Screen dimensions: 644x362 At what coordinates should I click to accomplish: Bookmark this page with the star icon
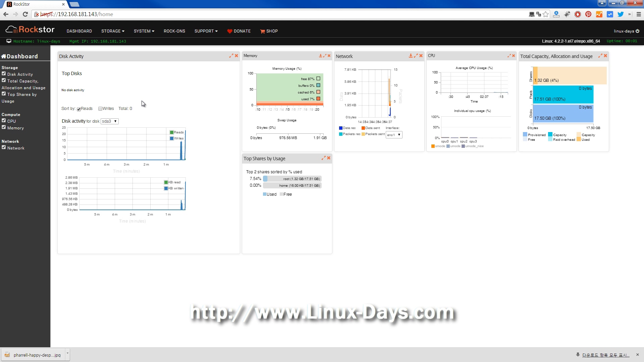click(546, 14)
